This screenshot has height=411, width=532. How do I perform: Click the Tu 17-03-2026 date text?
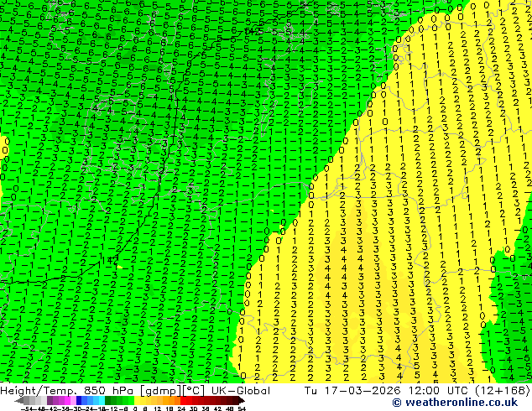tap(352, 391)
